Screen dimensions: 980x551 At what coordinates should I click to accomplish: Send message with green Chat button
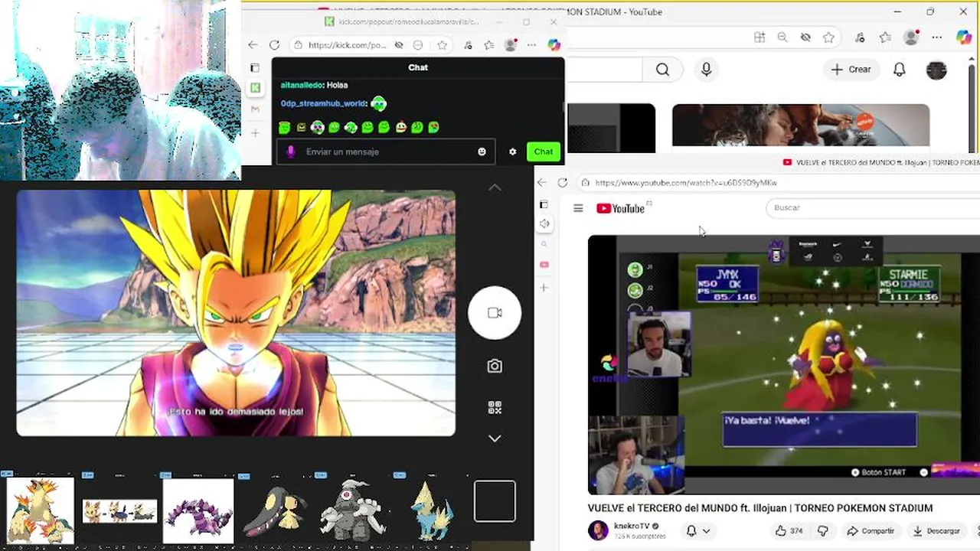[x=544, y=152]
